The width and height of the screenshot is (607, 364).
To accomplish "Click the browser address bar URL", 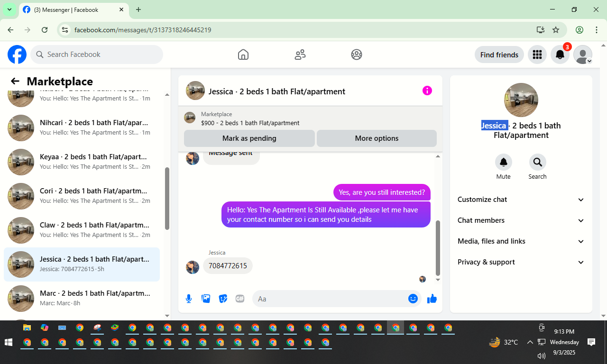I will (x=143, y=30).
